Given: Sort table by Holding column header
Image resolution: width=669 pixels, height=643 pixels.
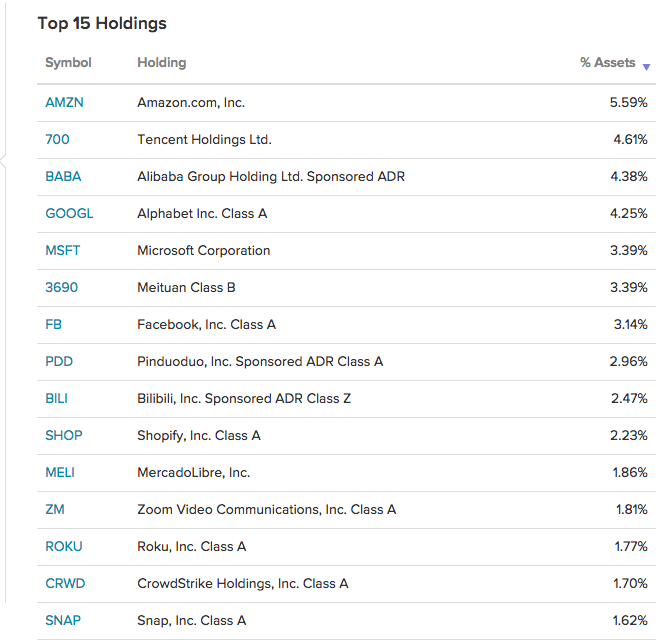Looking at the screenshot, I should [162, 63].
